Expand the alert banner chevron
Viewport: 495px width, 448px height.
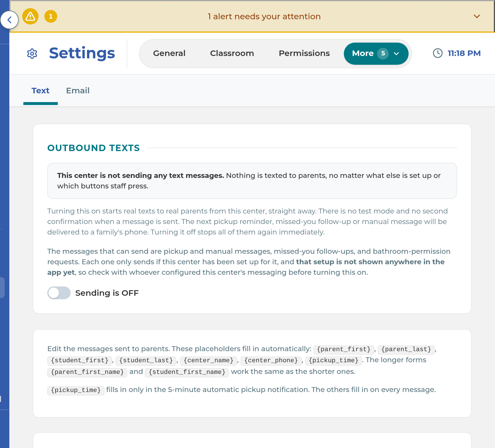(x=477, y=16)
